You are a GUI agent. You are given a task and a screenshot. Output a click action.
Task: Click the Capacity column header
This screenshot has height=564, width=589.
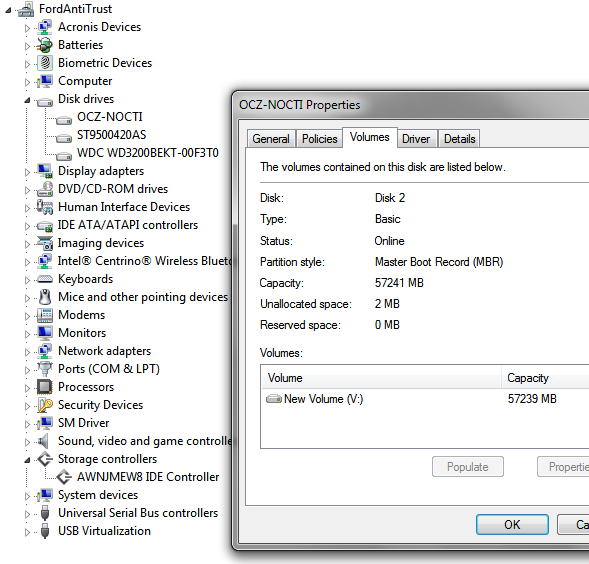[545, 378]
